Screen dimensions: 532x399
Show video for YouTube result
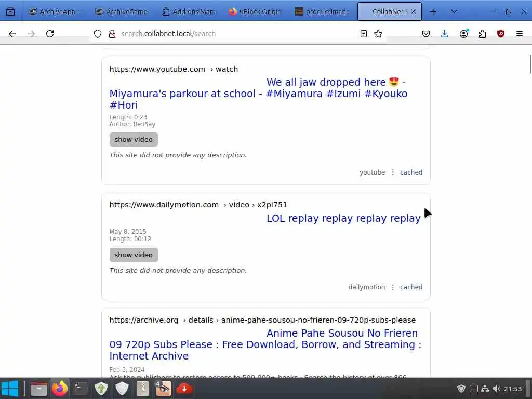point(134,139)
